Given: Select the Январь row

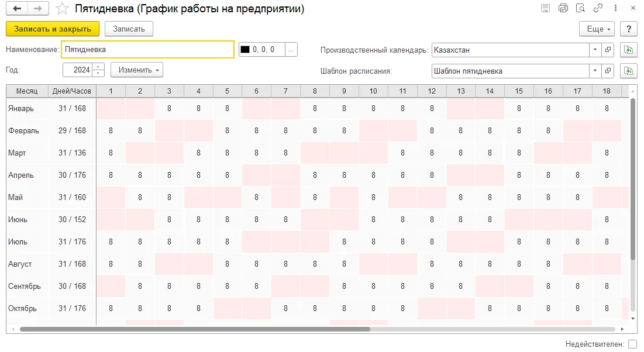Looking at the screenshot, I should pyautogui.click(x=318, y=108).
